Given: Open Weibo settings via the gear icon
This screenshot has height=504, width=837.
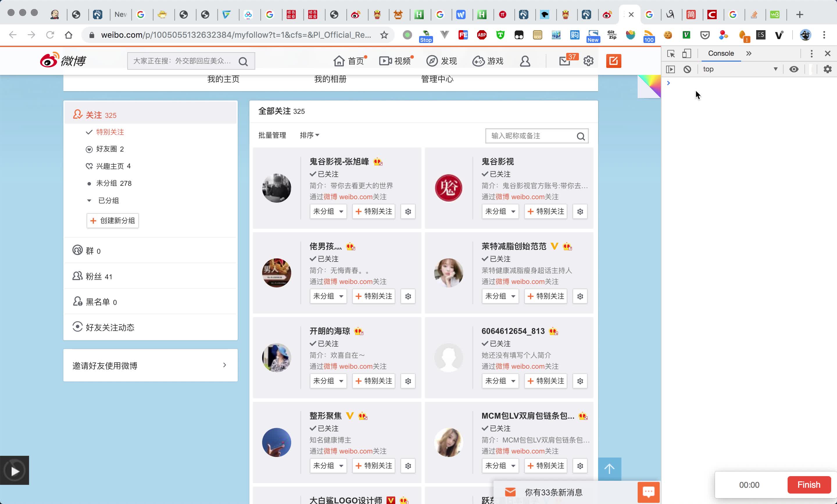Looking at the screenshot, I should (x=589, y=61).
